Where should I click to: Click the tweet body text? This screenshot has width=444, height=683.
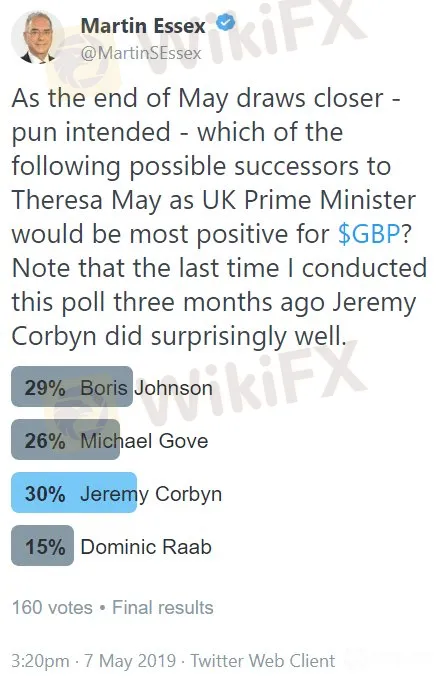pos(219,217)
